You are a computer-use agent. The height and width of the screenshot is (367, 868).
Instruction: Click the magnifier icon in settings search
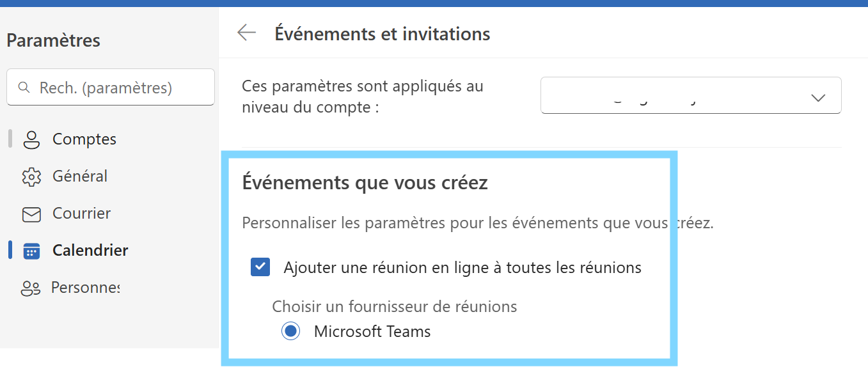[24, 88]
